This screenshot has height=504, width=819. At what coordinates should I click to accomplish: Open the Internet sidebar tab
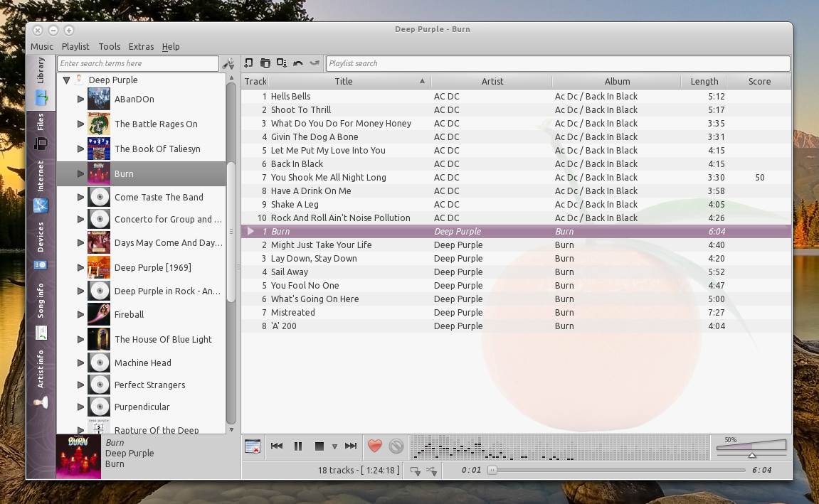(x=41, y=188)
